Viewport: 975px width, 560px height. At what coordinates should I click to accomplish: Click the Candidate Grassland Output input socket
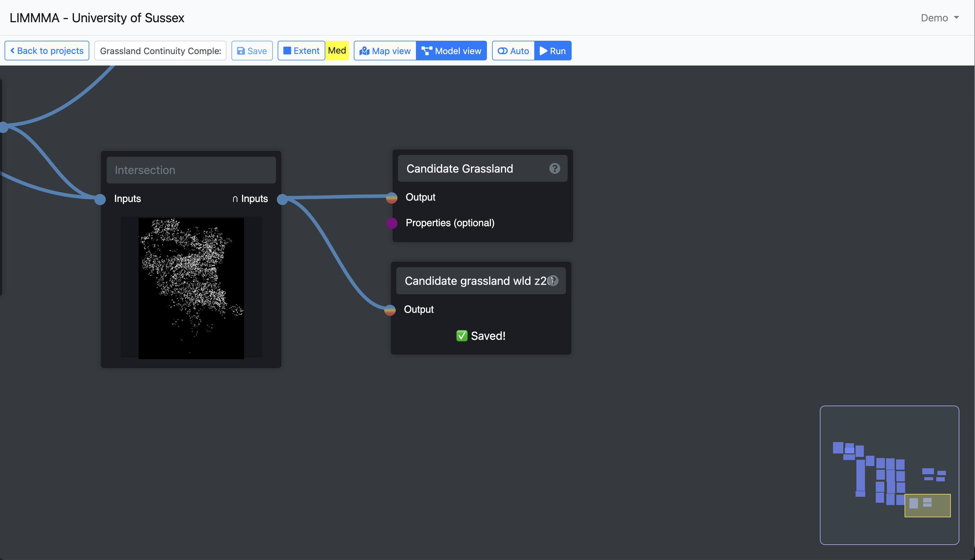tap(391, 198)
